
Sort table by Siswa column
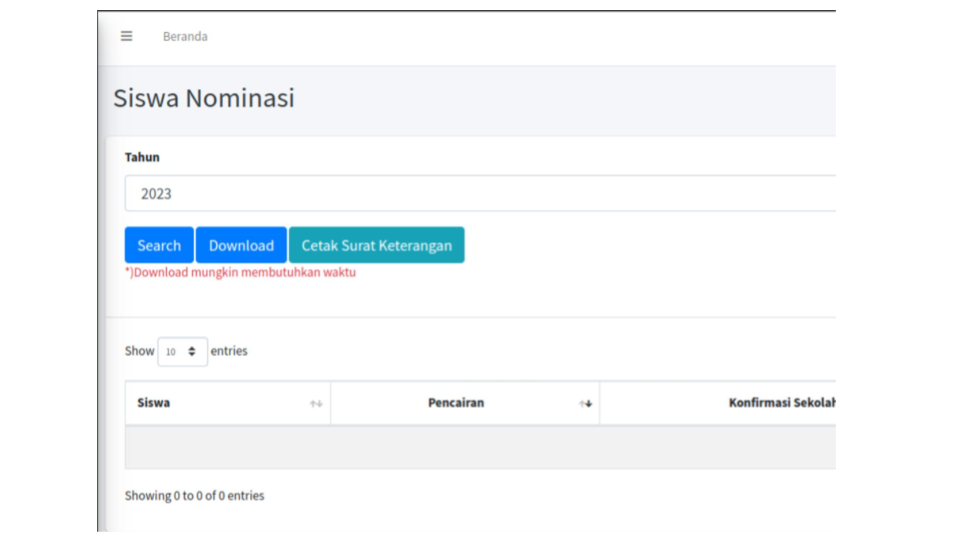[x=228, y=403]
